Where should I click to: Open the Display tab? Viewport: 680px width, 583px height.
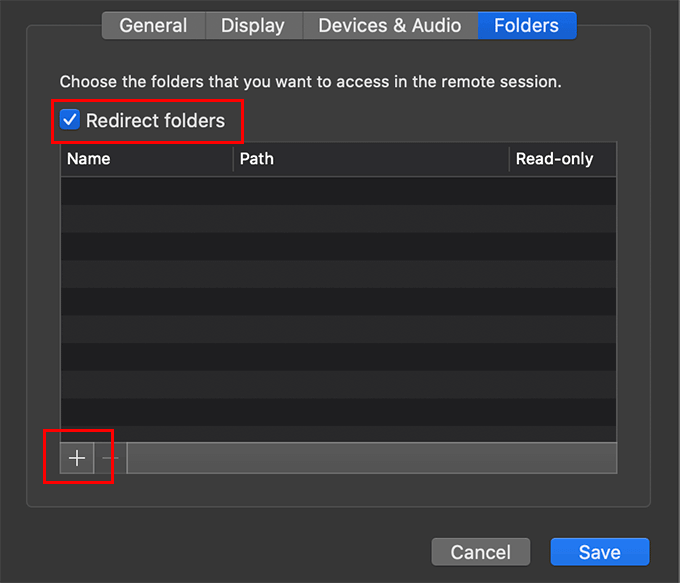click(x=253, y=26)
